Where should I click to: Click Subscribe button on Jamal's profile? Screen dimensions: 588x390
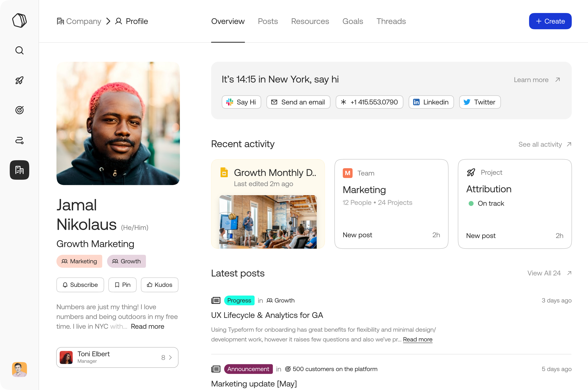pos(80,285)
